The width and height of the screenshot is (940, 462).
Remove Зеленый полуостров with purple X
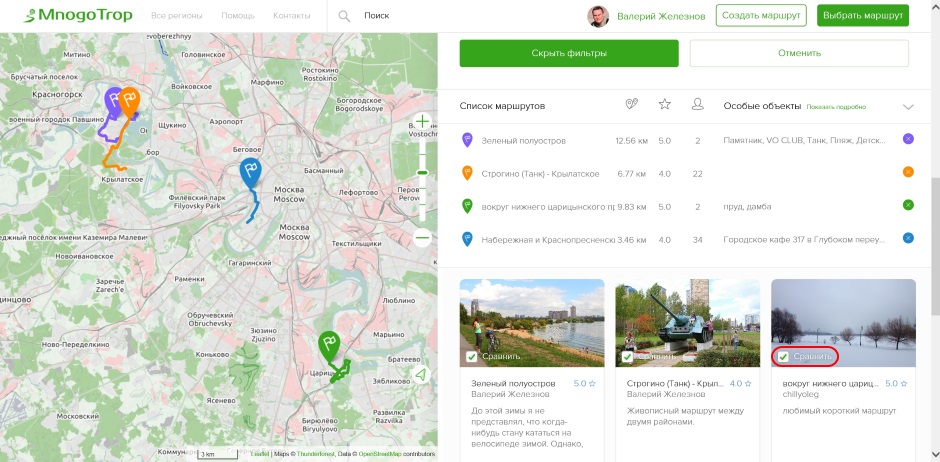tap(908, 139)
